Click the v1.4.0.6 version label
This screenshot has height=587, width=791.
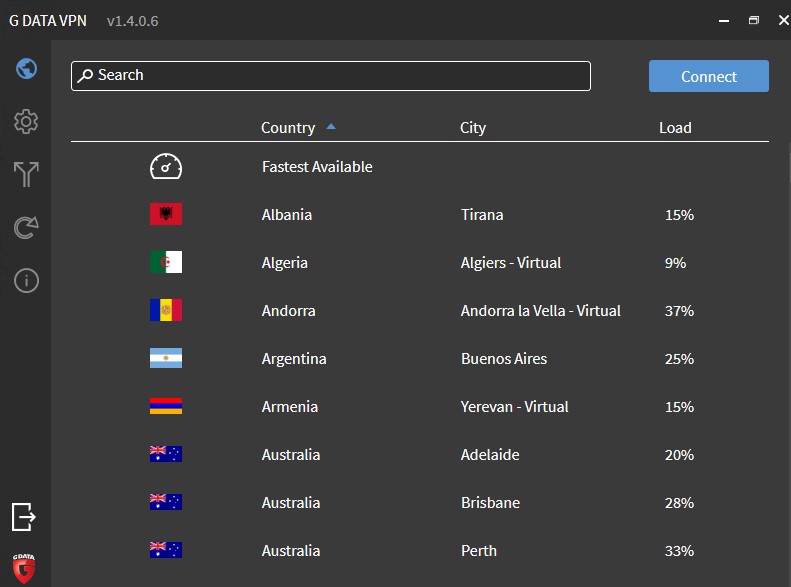tap(133, 21)
